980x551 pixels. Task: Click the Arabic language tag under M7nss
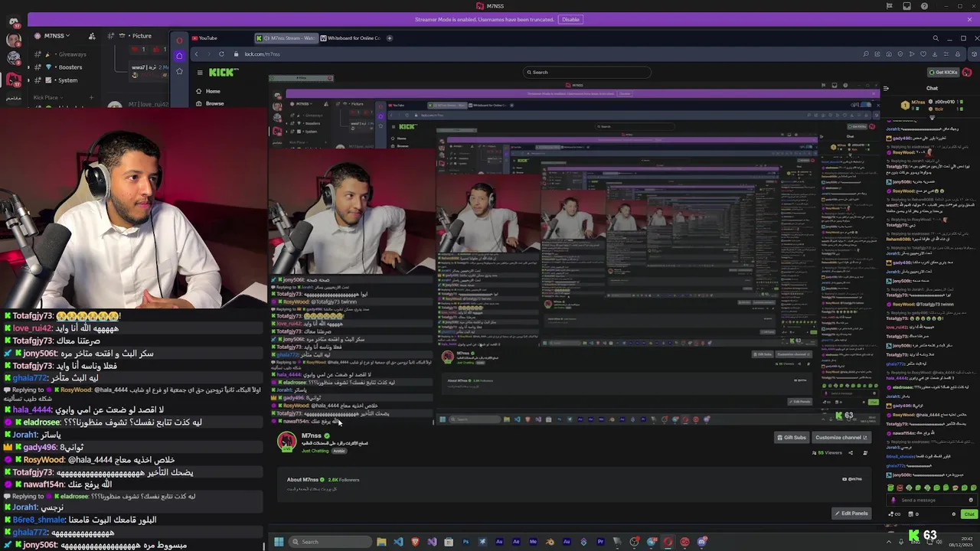(x=338, y=451)
